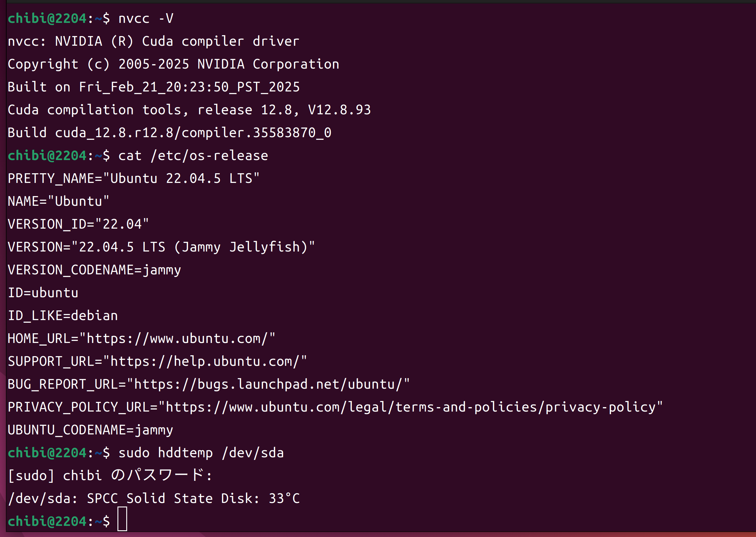Click the PRETTY_NAME "Ubuntu 22.04.5 LTS" line
Image resolution: width=756 pixels, height=537 pixels.
pos(134,179)
